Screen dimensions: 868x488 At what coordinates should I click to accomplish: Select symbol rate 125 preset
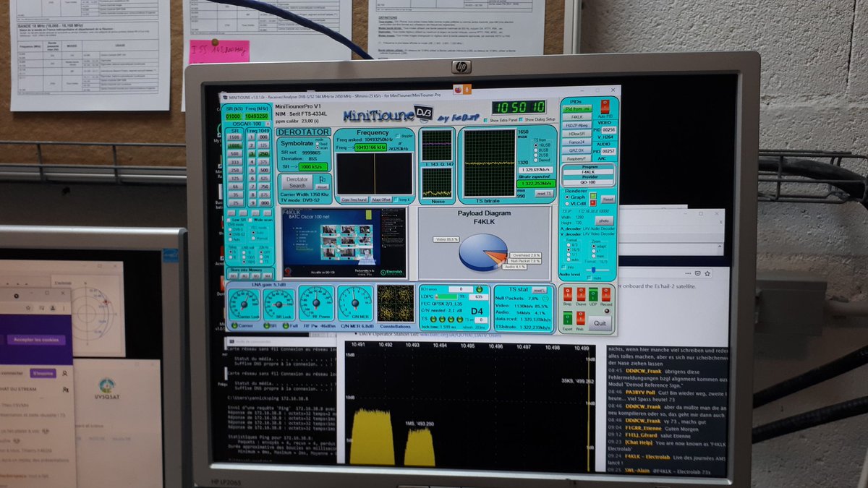click(x=234, y=179)
